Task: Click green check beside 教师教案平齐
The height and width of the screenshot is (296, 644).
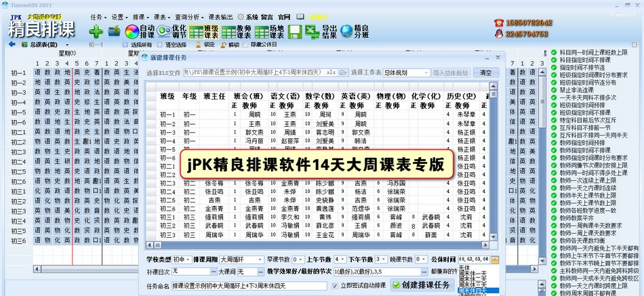Action: 554,218
